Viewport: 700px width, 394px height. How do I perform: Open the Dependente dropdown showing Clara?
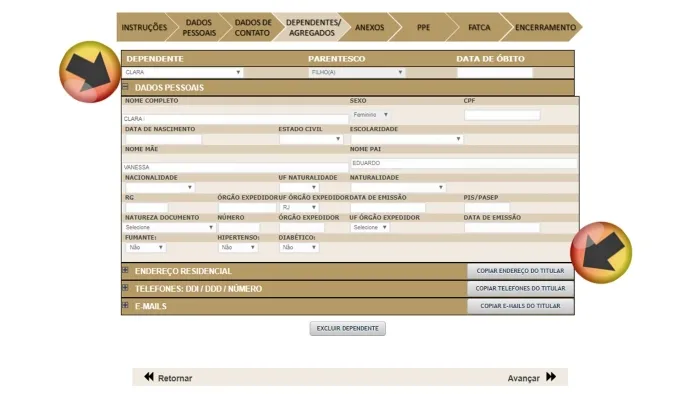point(183,72)
